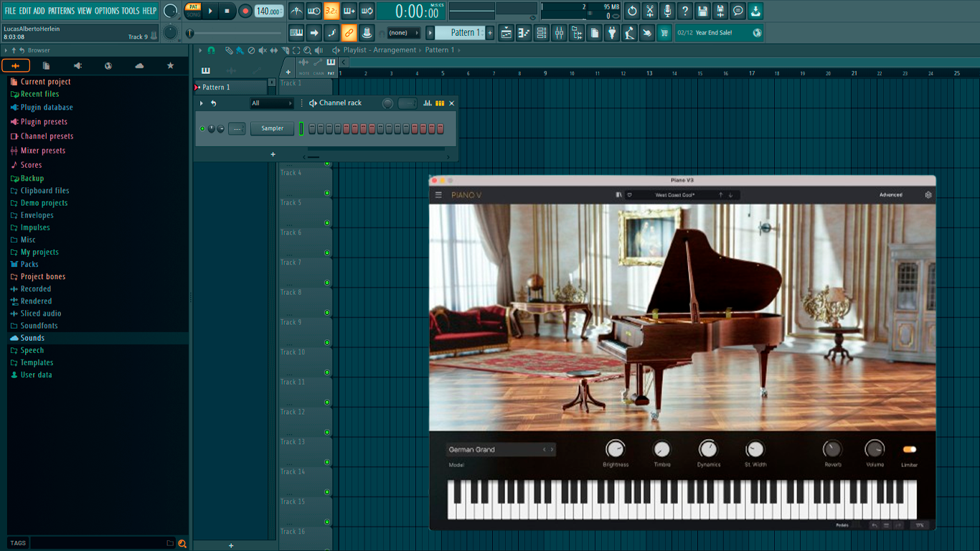Toggle the Limiter switch in Piano V
This screenshot has height=551, width=980.
(x=910, y=450)
